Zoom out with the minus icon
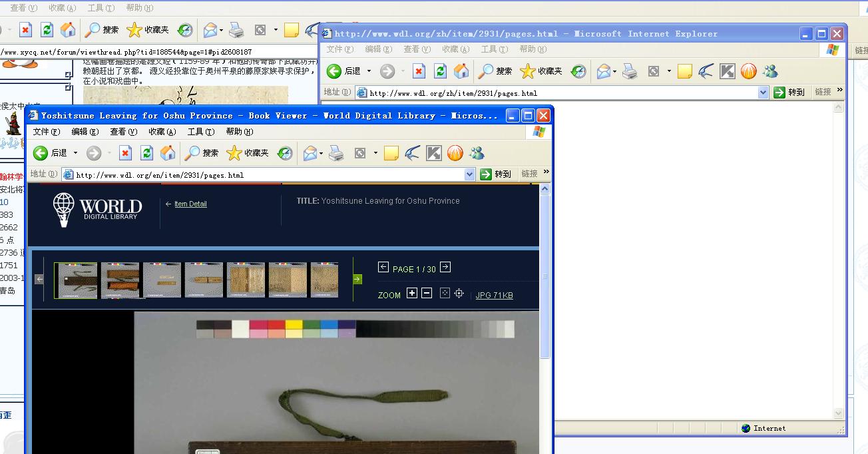Image resolution: width=868 pixels, height=454 pixels. point(427,294)
